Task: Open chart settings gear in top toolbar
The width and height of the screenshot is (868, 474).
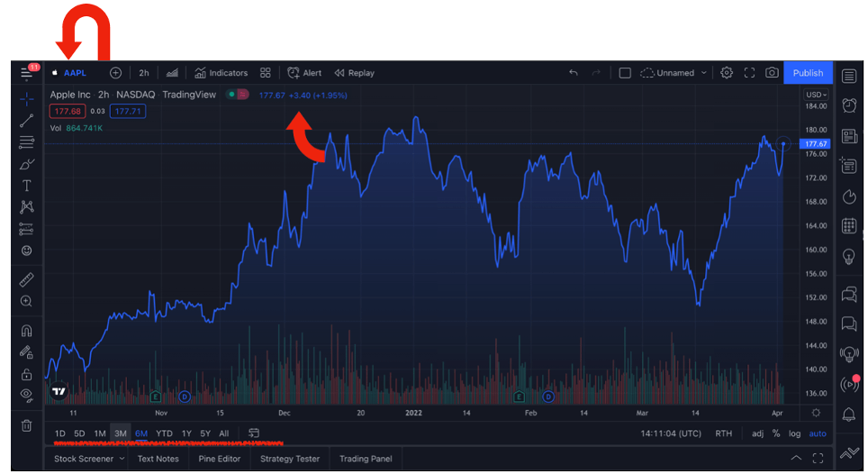Action: pyautogui.click(x=727, y=72)
